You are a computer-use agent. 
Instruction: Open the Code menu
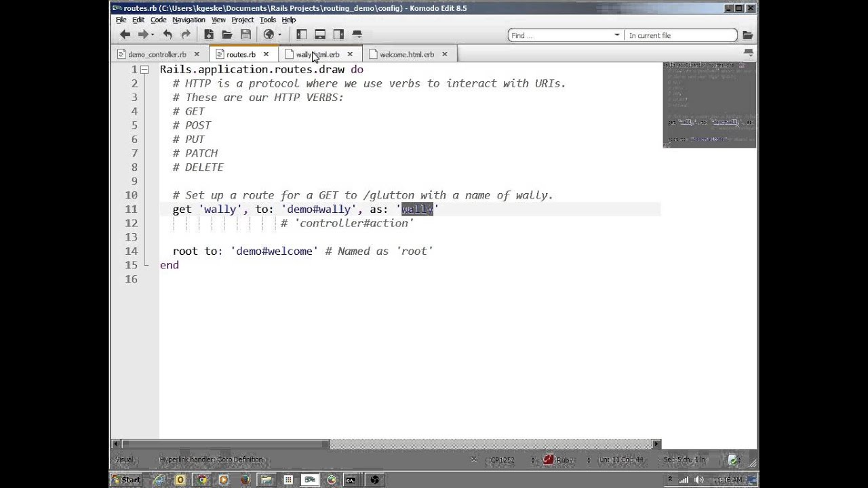point(159,20)
